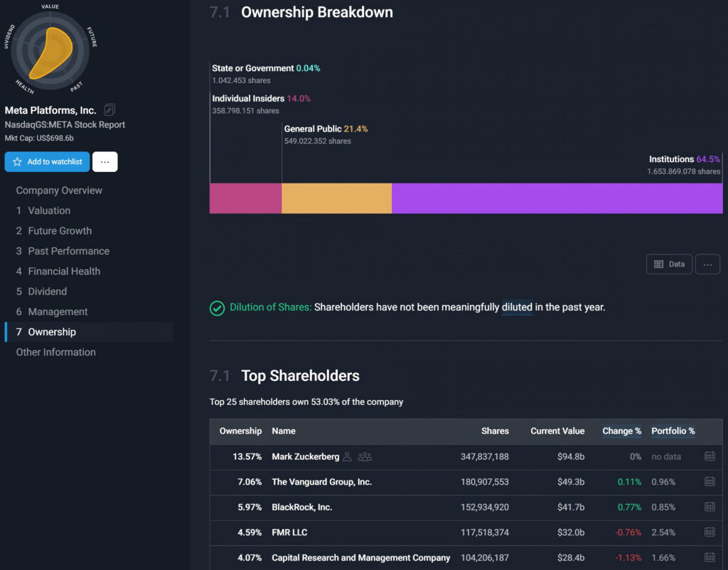728x570 pixels.
Task: Click the group icon beside Mark Zuckerberg
Action: (365, 456)
